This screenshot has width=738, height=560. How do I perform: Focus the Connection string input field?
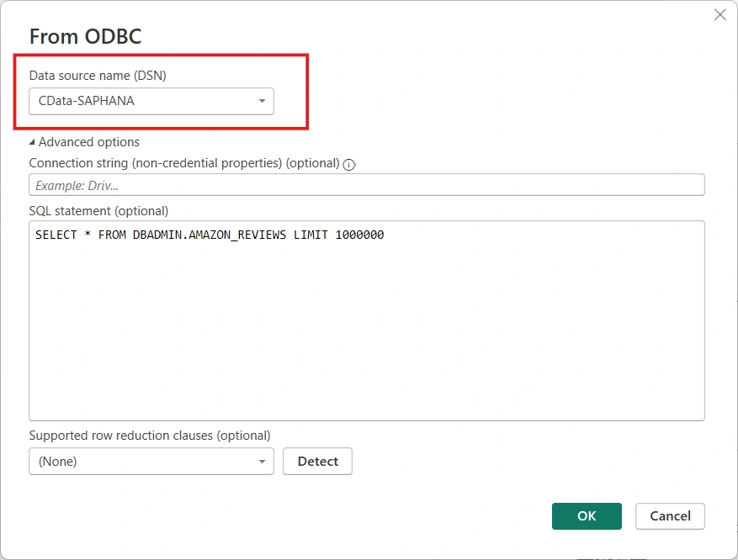(367, 185)
